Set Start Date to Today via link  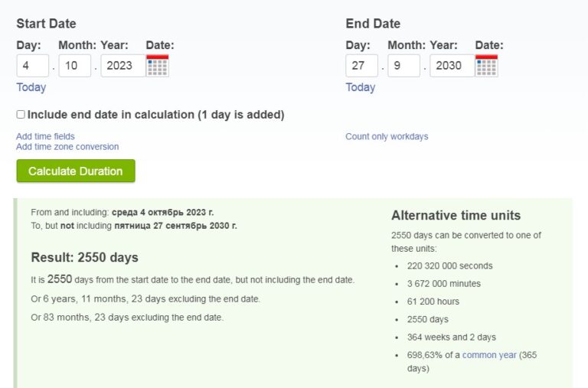31,87
